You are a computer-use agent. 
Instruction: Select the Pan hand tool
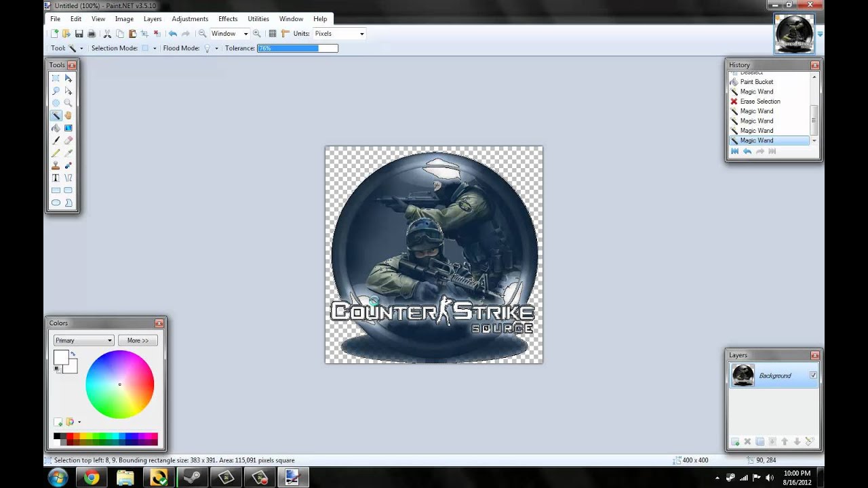(x=68, y=115)
